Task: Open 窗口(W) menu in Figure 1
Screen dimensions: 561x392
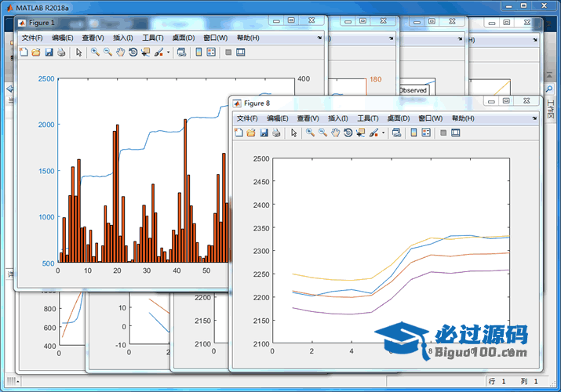Action: [x=216, y=38]
